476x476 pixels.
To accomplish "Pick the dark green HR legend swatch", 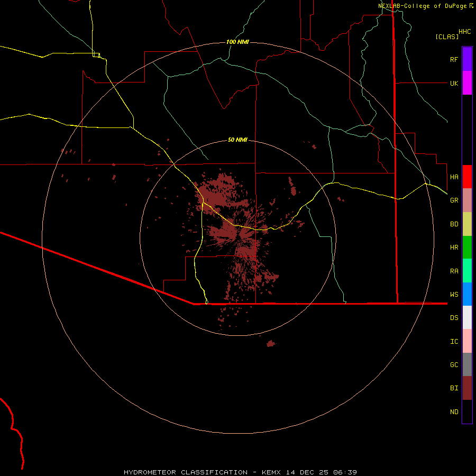I will click(467, 248).
